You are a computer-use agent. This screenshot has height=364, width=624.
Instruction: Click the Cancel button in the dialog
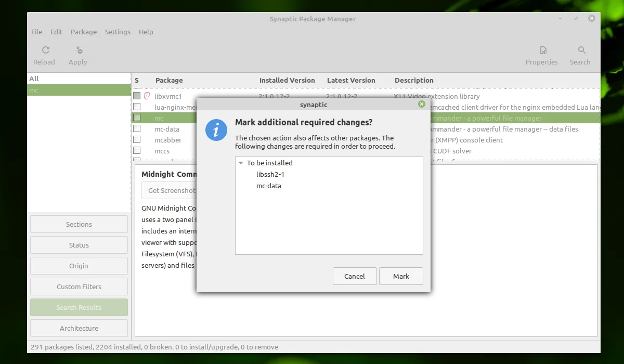click(x=355, y=276)
